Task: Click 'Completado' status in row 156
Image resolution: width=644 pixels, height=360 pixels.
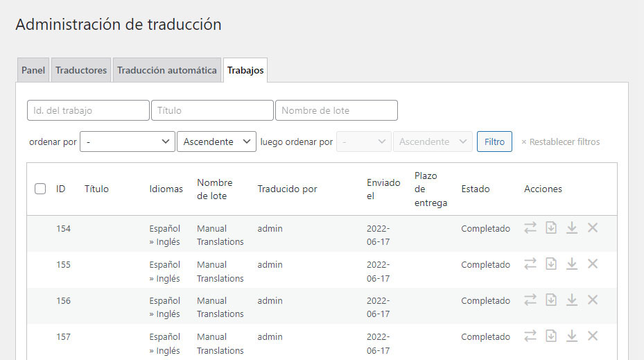Action: point(485,301)
